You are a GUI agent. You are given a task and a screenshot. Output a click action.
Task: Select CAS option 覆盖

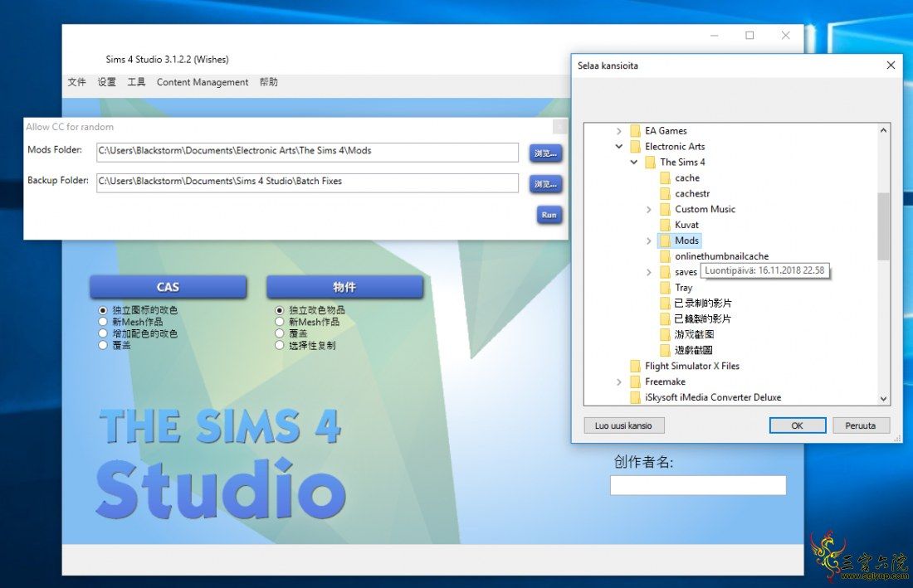pos(103,345)
